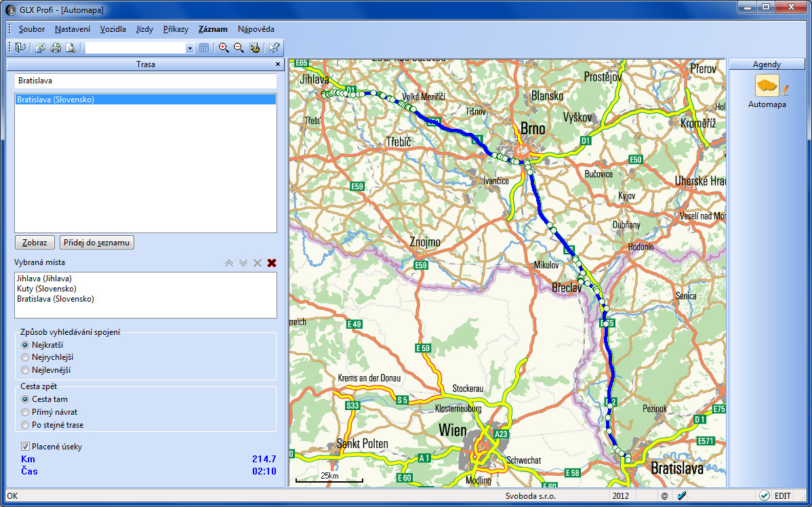Click the circled check icon near EDIT

pos(765,496)
